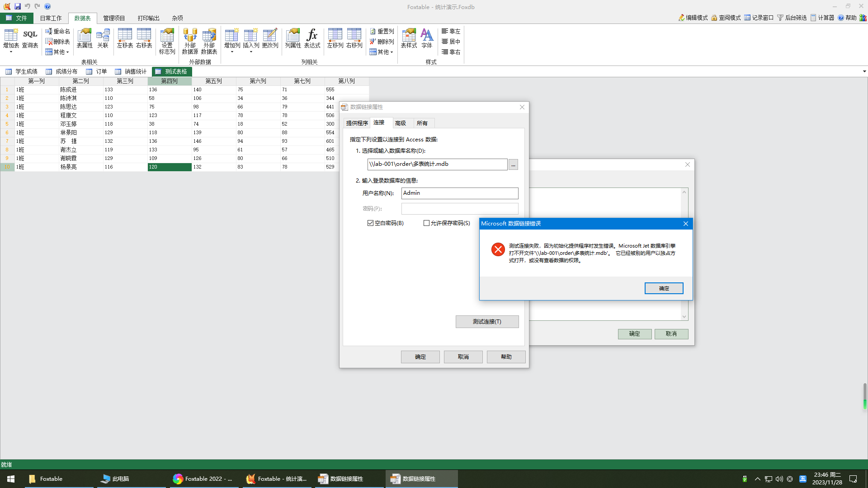Open 外部数据源 external data source
Image resolution: width=868 pixels, height=488 pixels.
point(190,41)
